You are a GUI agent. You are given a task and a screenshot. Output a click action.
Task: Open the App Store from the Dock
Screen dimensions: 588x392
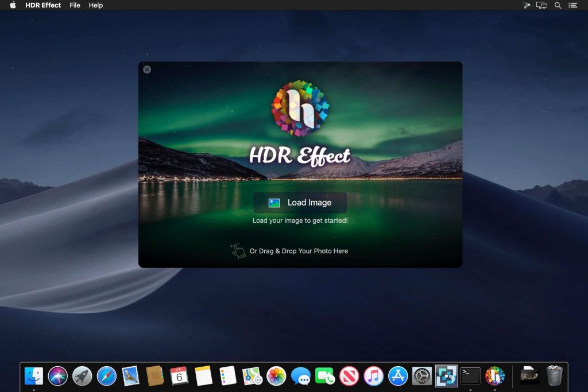399,377
